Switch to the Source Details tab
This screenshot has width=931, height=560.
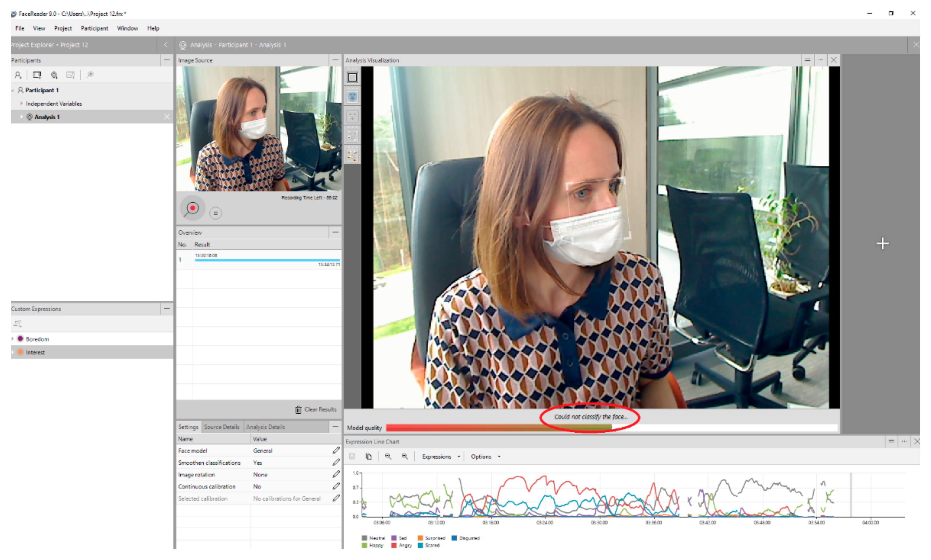222,427
